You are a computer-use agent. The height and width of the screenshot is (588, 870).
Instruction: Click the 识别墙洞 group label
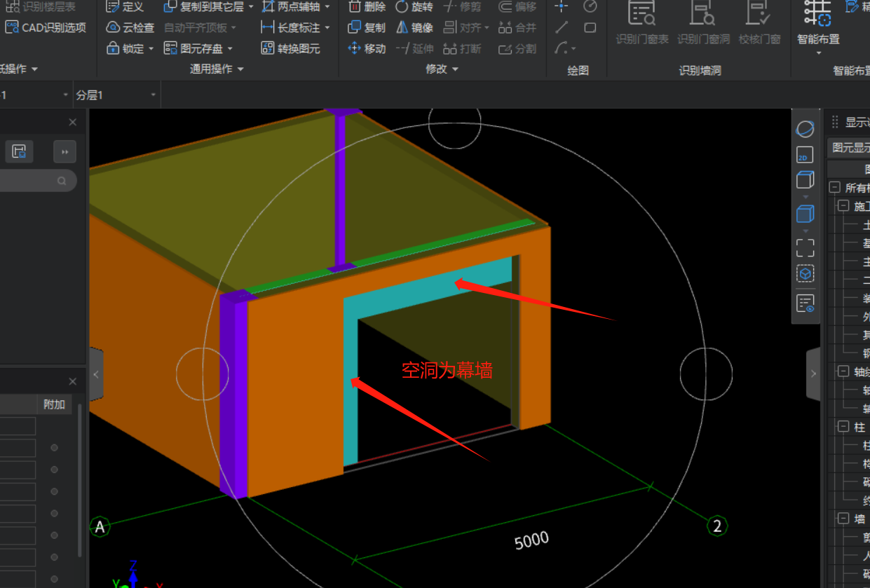tap(700, 70)
